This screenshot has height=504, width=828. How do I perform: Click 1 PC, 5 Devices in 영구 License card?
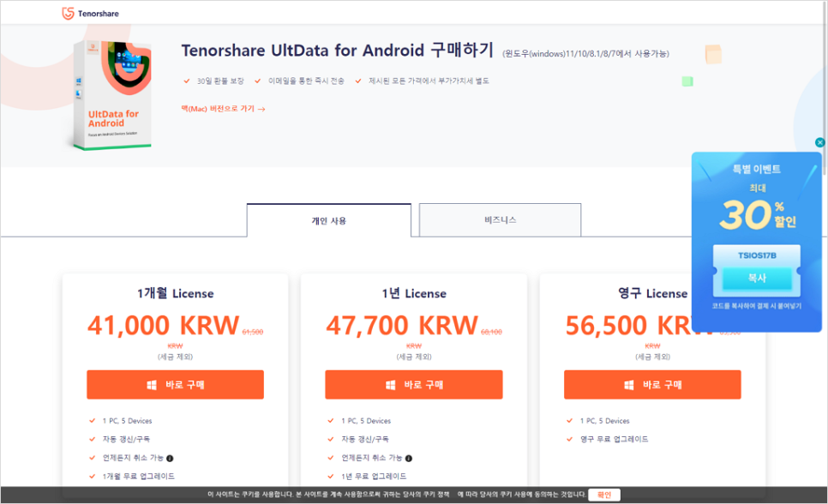click(x=604, y=421)
